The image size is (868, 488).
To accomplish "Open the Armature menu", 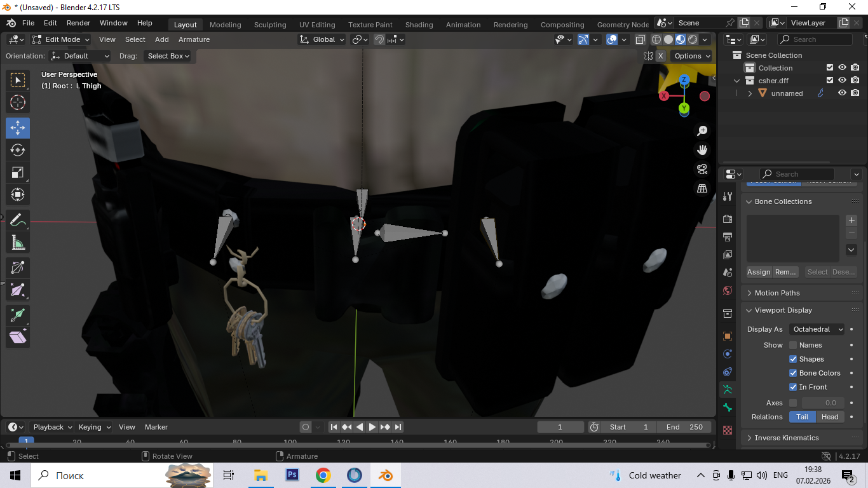I will 194,39.
